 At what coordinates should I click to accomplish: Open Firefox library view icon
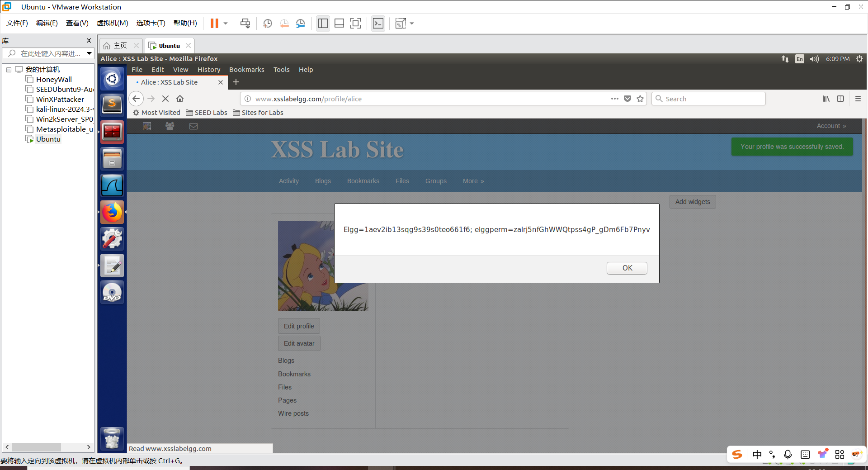click(826, 99)
